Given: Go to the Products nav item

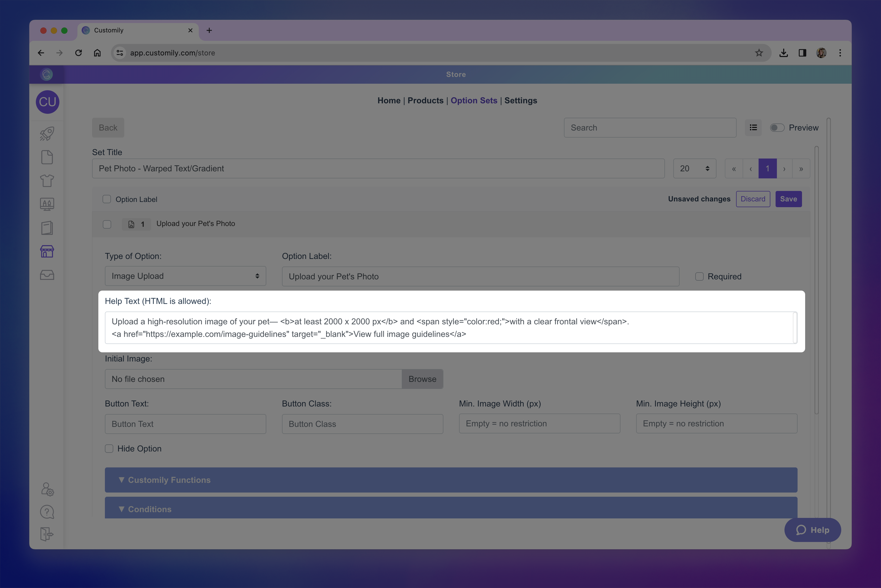Looking at the screenshot, I should click(425, 100).
